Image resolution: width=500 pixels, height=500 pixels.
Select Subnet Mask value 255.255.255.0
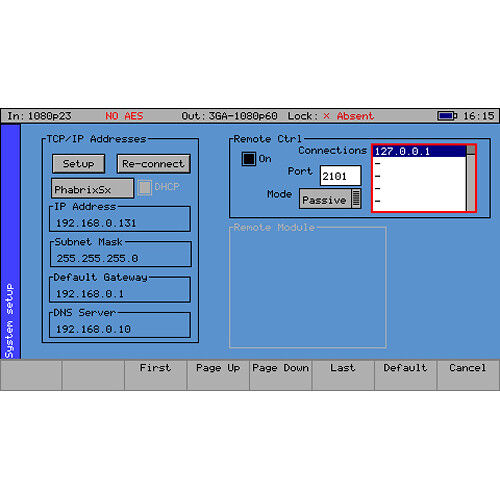click(97, 258)
